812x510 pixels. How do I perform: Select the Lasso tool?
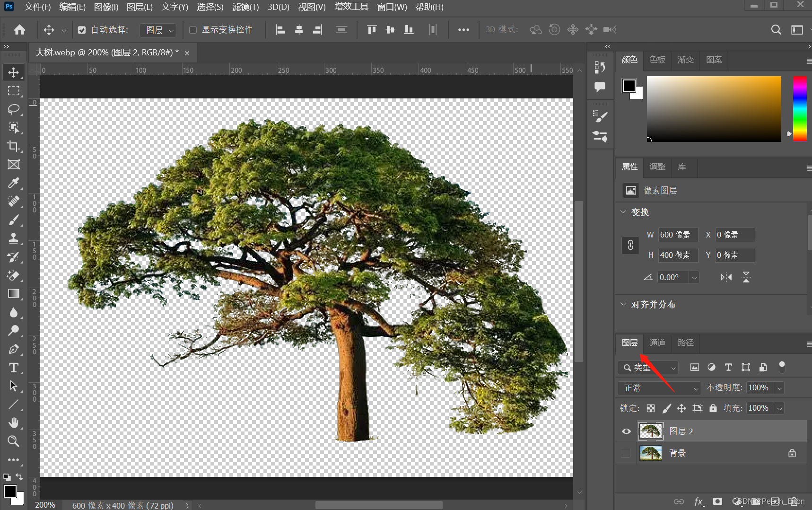[x=14, y=109]
